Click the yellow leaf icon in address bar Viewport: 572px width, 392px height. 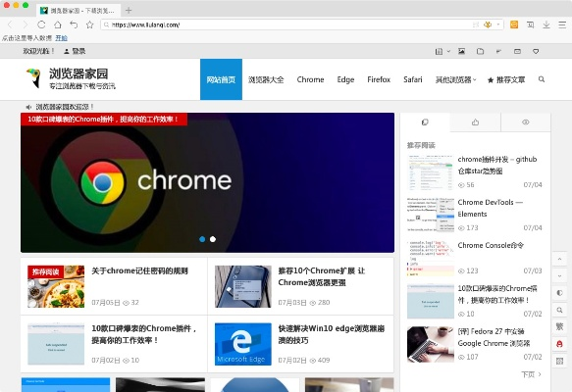488,24
